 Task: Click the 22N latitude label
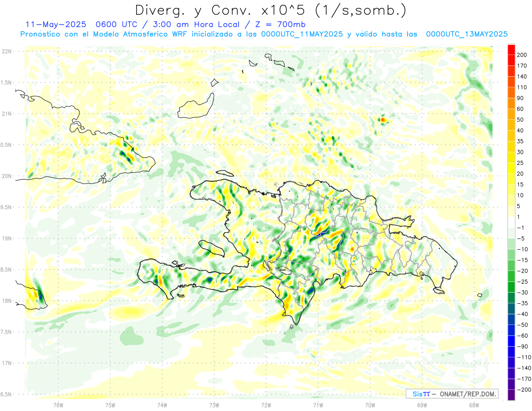point(7,51)
